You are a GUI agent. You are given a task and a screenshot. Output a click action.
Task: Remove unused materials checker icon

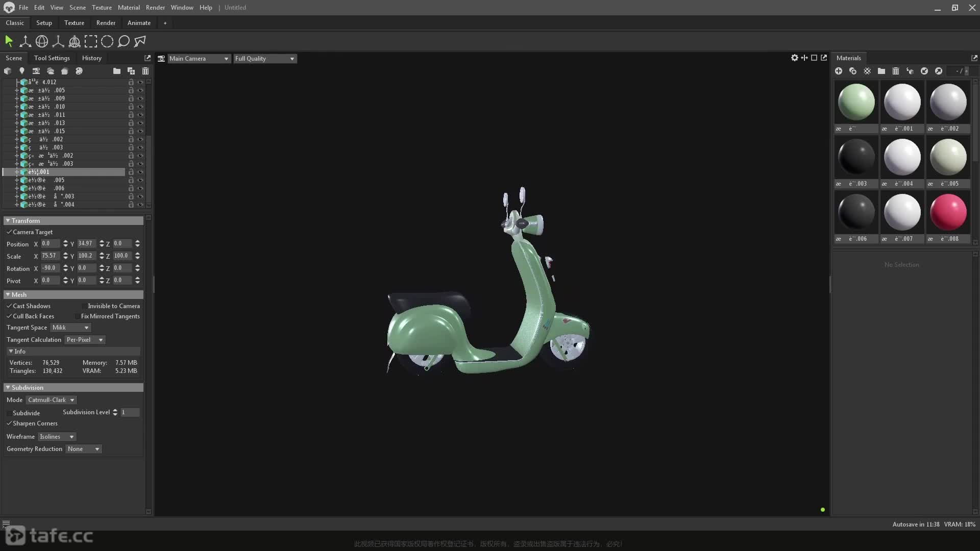click(x=867, y=71)
